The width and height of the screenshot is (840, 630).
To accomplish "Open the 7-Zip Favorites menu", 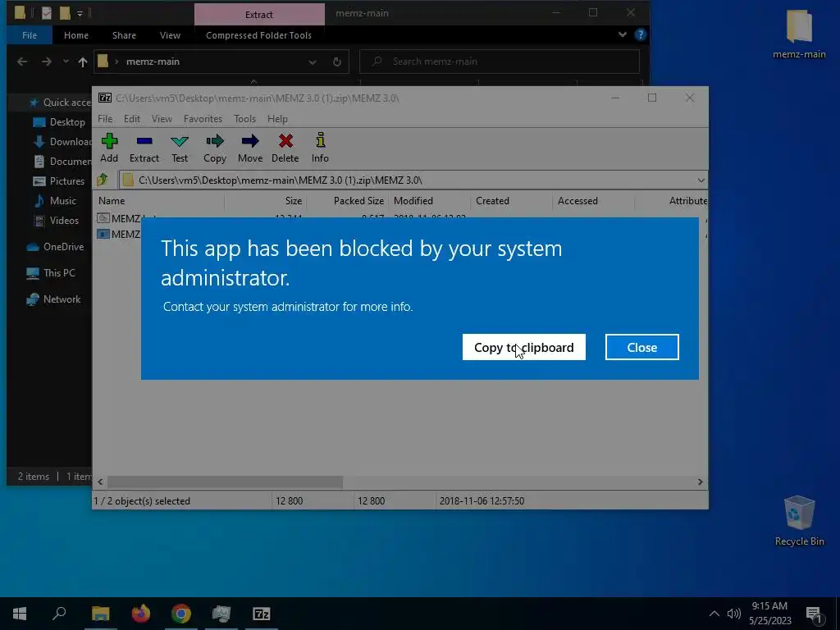I will click(203, 119).
